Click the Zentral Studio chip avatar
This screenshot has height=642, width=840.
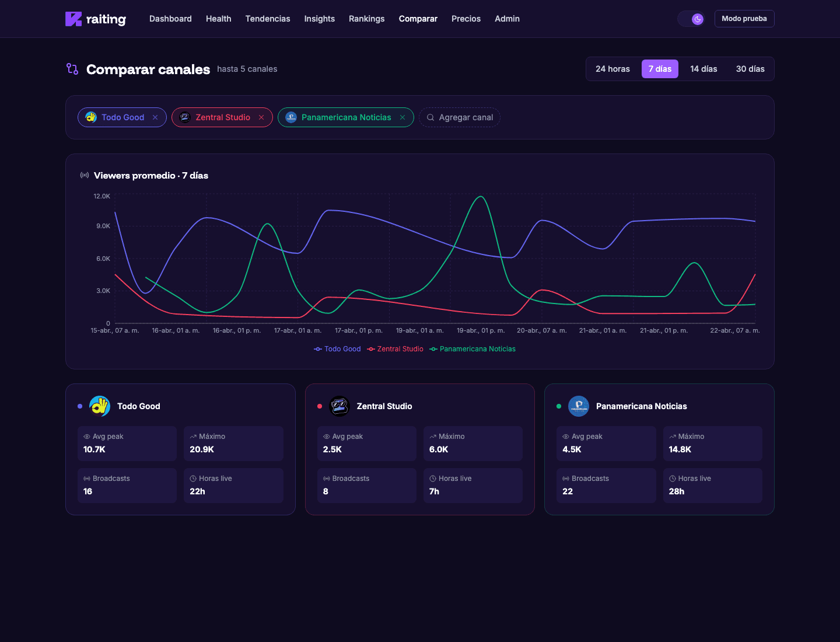[185, 117]
